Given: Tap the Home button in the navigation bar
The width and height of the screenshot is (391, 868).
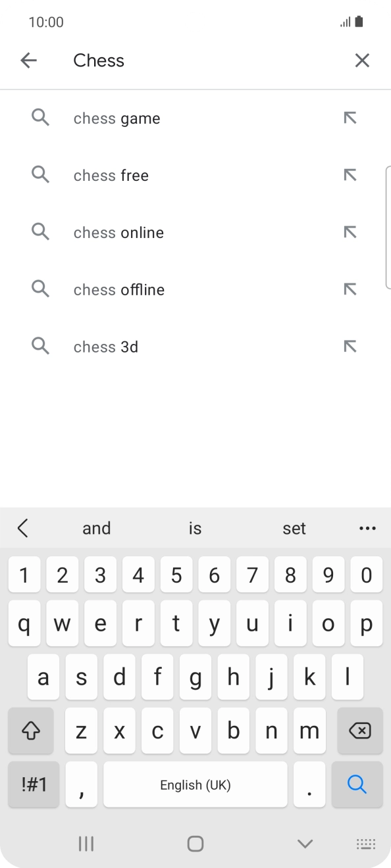Looking at the screenshot, I should 195,844.
